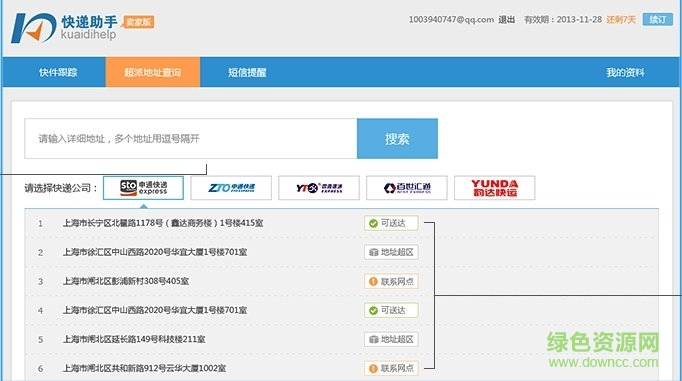Image resolution: width=682 pixels, height=381 pixels.
Task: Click 地址超区 status badge in row 5
Action: tap(391, 339)
